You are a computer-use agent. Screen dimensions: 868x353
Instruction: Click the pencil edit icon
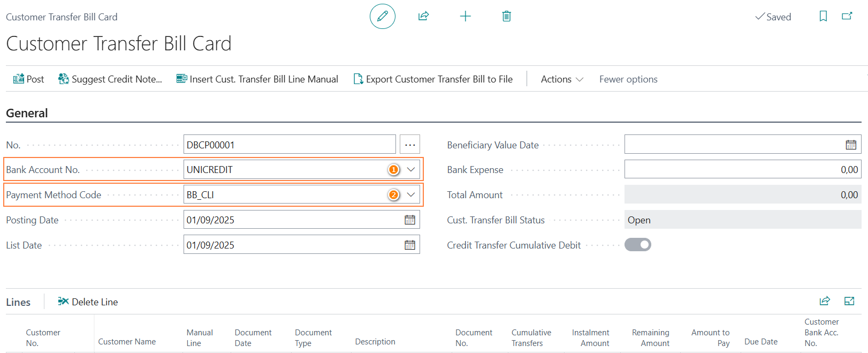point(382,16)
